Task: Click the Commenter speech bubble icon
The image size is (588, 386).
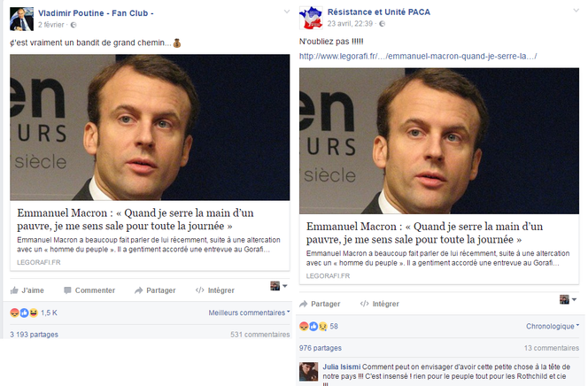Action: pyautogui.click(x=67, y=290)
